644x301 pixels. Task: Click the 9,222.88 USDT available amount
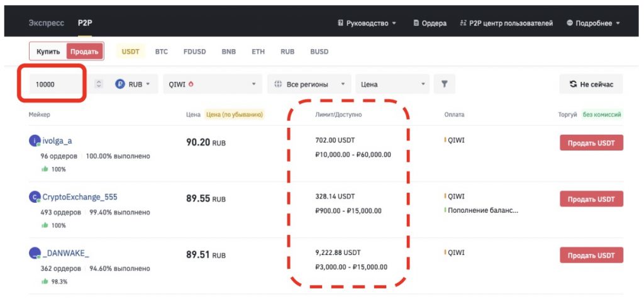point(338,252)
